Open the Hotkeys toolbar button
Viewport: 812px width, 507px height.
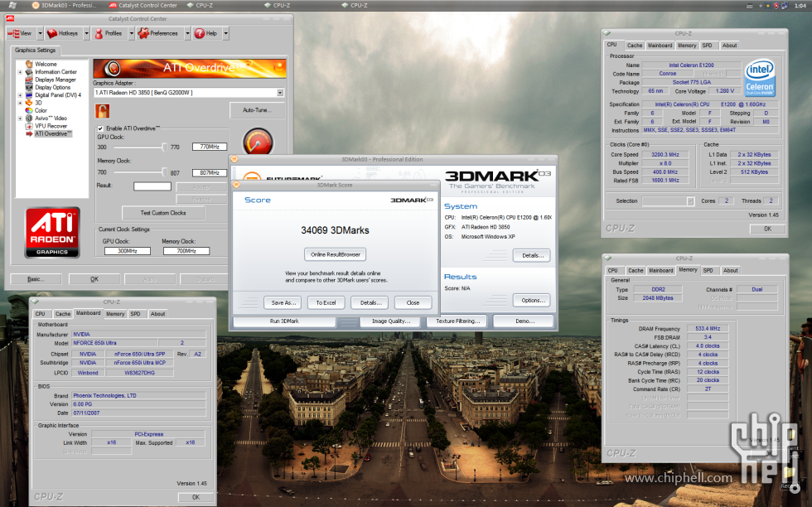pyautogui.click(x=63, y=34)
